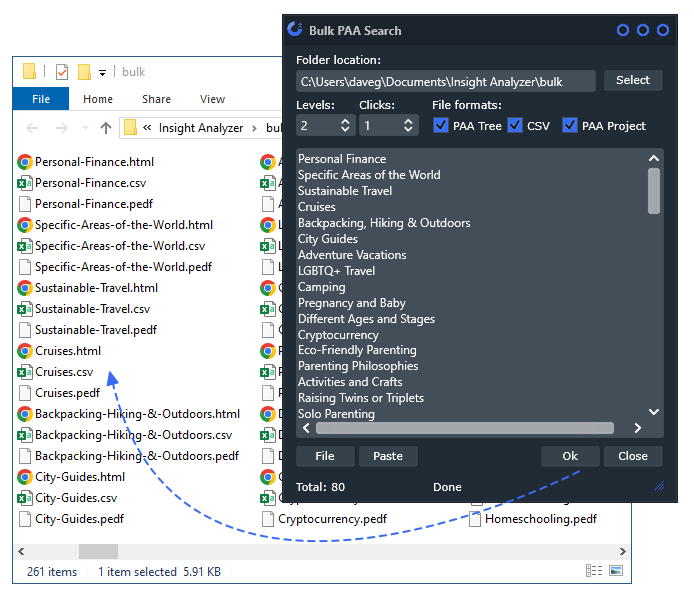Viewport: 694px width, 600px height.
Task: Click the Chrome icon of Backpacking-Hiking-&-Outdoors.html
Action: 25,414
